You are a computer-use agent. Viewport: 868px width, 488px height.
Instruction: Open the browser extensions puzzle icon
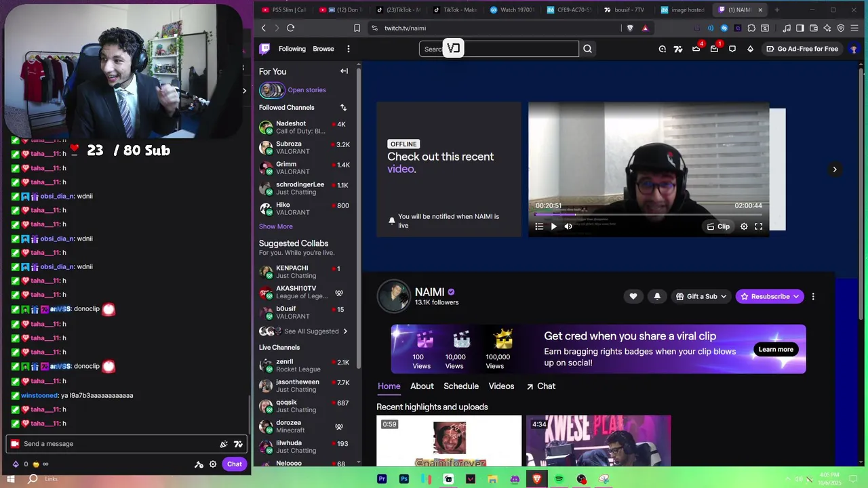coord(751,28)
